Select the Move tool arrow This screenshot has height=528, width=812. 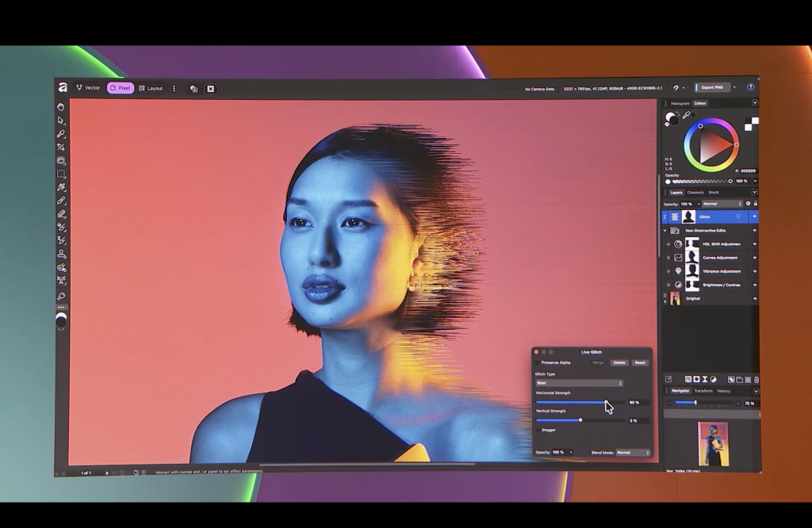61,121
